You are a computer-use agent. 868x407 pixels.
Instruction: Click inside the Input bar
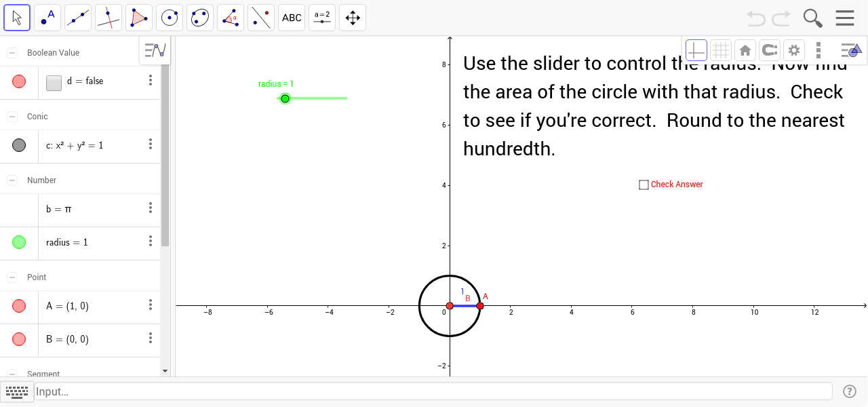pos(271,391)
